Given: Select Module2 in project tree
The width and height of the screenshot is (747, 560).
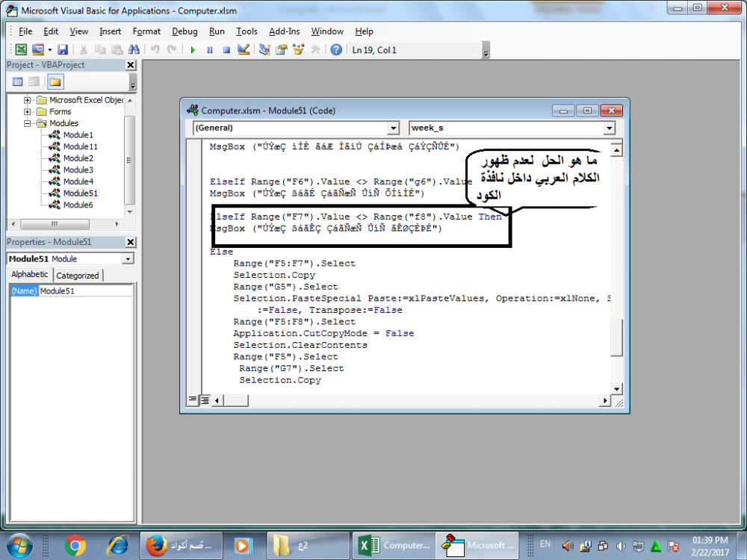Looking at the screenshot, I should [x=78, y=158].
